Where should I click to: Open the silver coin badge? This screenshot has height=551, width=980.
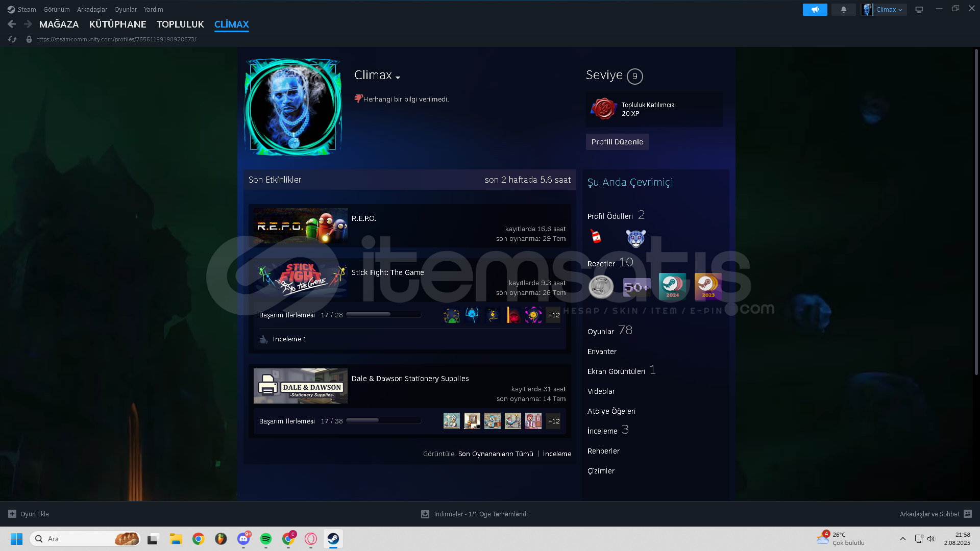(x=601, y=287)
